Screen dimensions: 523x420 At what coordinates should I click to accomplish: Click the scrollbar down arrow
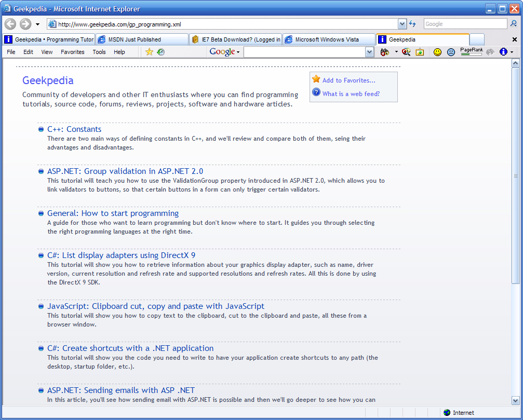point(515,400)
